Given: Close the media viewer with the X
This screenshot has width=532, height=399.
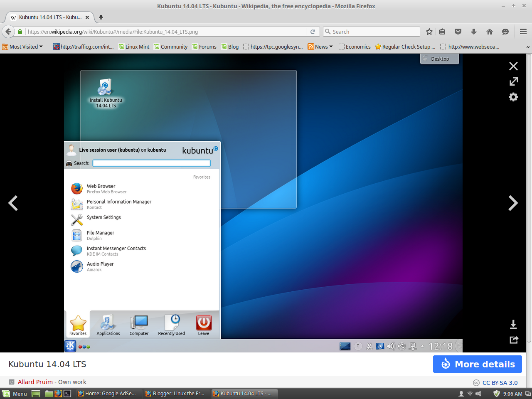Looking at the screenshot, I should tap(513, 66).
